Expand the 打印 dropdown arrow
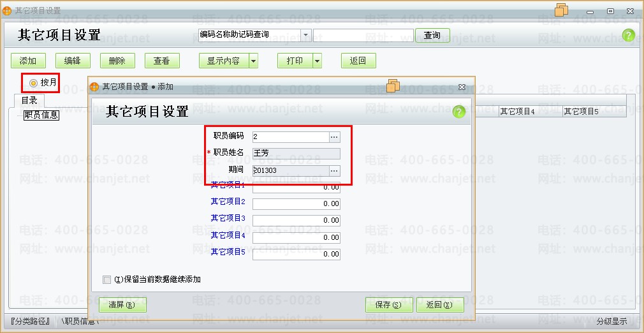The width and height of the screenshot is (644, 333). [x=317, y=61]
